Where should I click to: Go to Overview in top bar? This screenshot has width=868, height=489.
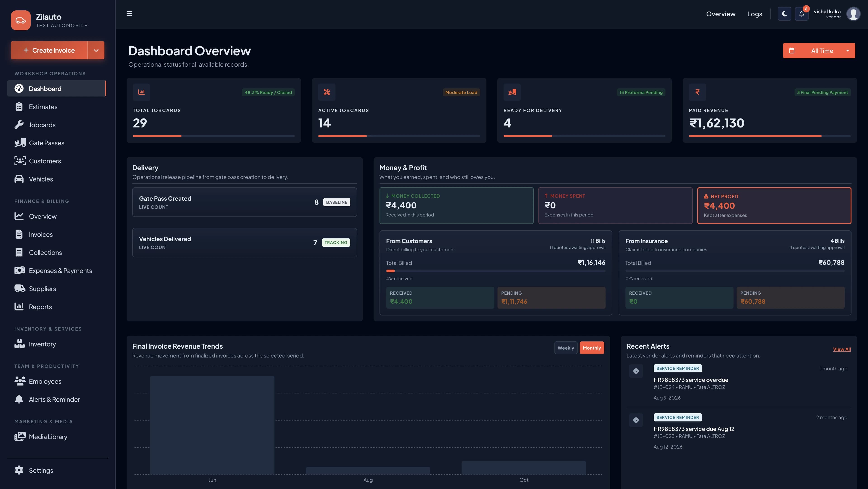[x=721, y=14]
